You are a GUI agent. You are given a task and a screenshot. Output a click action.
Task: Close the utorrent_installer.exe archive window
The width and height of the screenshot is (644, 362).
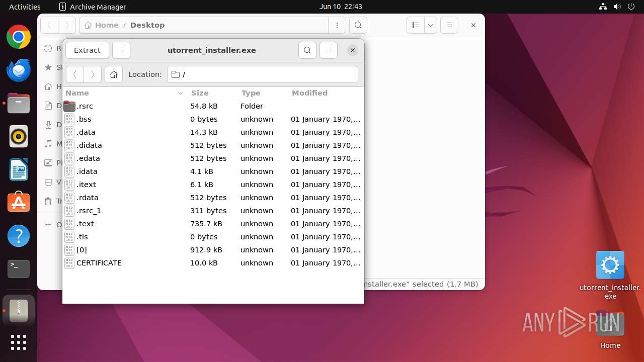pyautogui.click(x=353, y=50)
